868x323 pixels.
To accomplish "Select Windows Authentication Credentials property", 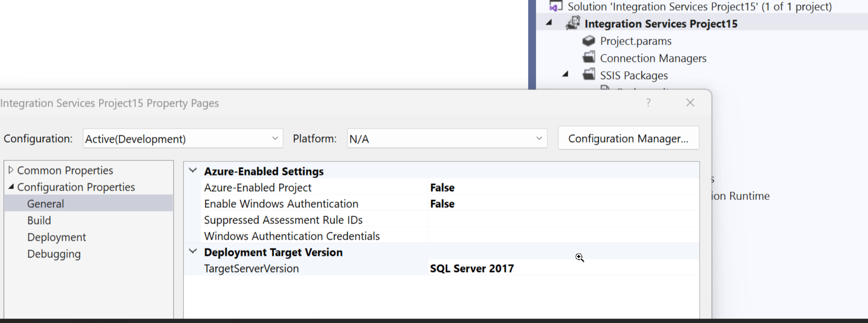I will 292,236.
